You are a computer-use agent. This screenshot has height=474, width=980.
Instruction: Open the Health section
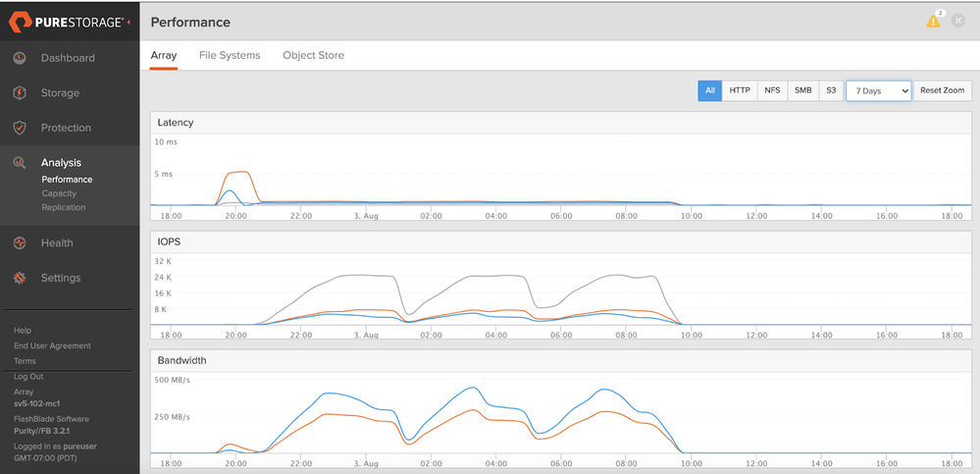(x=57, y=242)
